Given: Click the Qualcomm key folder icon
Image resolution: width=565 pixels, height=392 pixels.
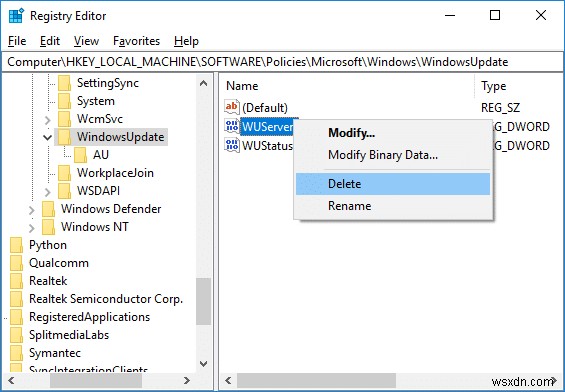Looking at the screenshot, I should coord(17,263).
